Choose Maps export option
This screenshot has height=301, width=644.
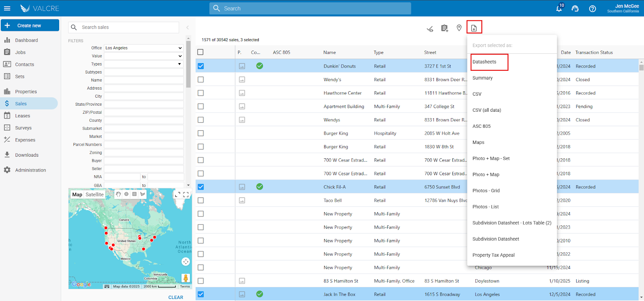478,142
